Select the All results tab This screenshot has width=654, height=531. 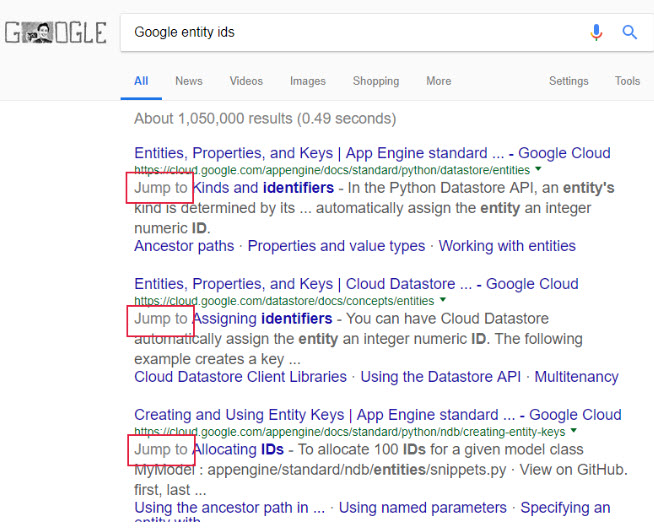click(141, 81)
